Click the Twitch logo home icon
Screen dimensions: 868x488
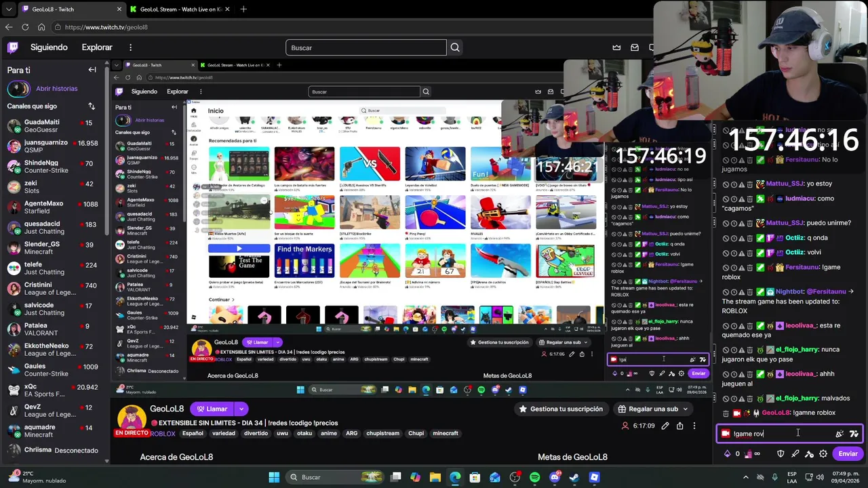click(13, 47)
